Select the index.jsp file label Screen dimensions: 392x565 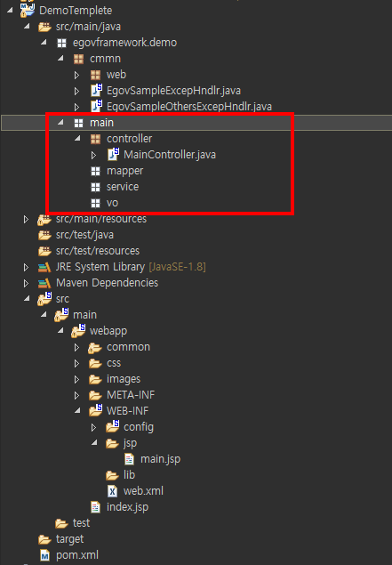(x=127, y=507)
